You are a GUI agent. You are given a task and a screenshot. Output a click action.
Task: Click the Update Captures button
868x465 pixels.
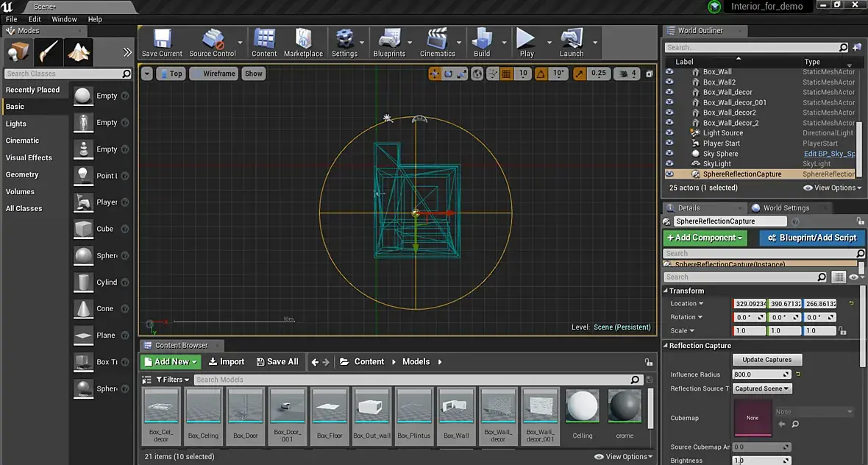pyautogui.click(x=767, y=360)
